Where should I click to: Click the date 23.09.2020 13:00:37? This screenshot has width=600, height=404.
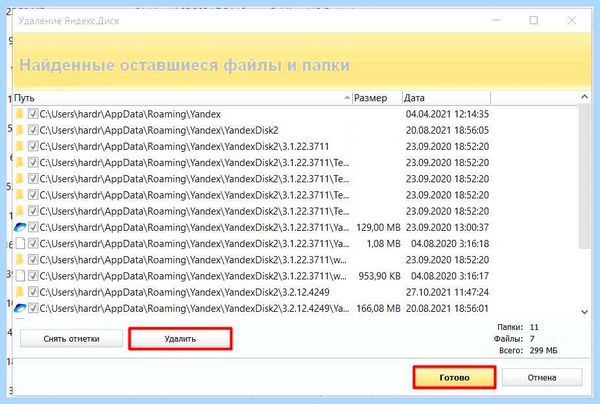tap(447, 228)
